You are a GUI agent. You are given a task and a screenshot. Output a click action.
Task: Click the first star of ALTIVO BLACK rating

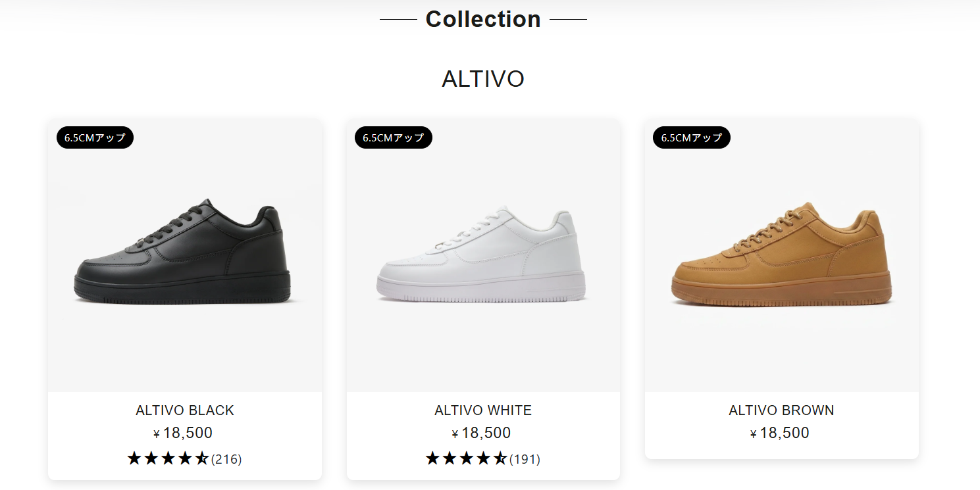134,458
